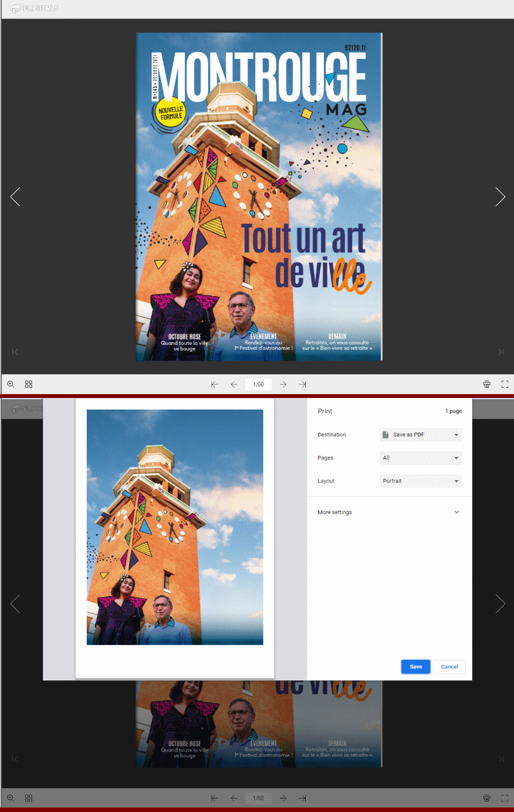Click the page number field in the undimmed toolbar

(258, 384)
